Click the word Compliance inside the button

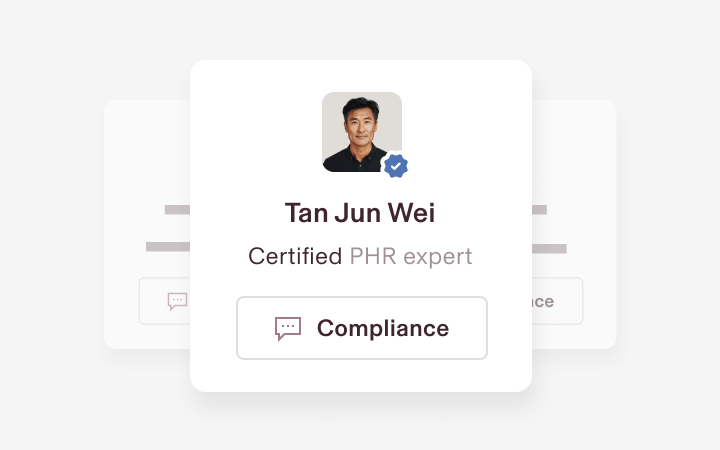coord(383,328)
